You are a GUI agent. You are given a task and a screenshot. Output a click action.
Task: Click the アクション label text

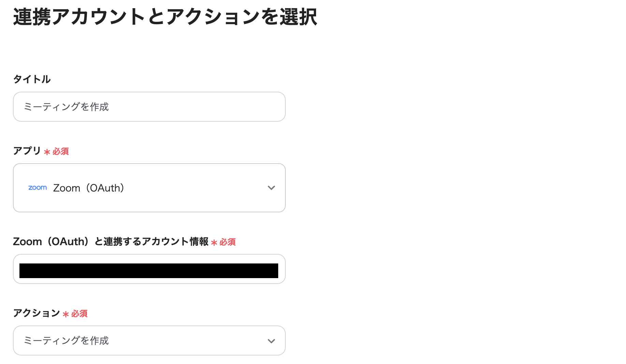pos(36,313)
